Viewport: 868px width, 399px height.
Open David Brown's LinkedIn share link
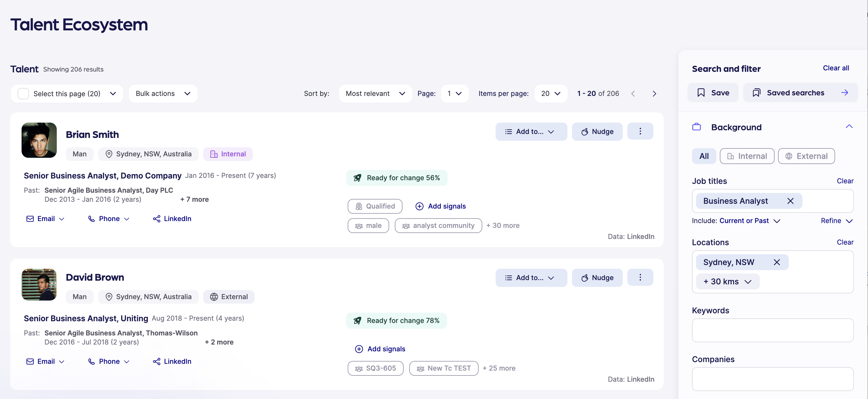[172, 361]
